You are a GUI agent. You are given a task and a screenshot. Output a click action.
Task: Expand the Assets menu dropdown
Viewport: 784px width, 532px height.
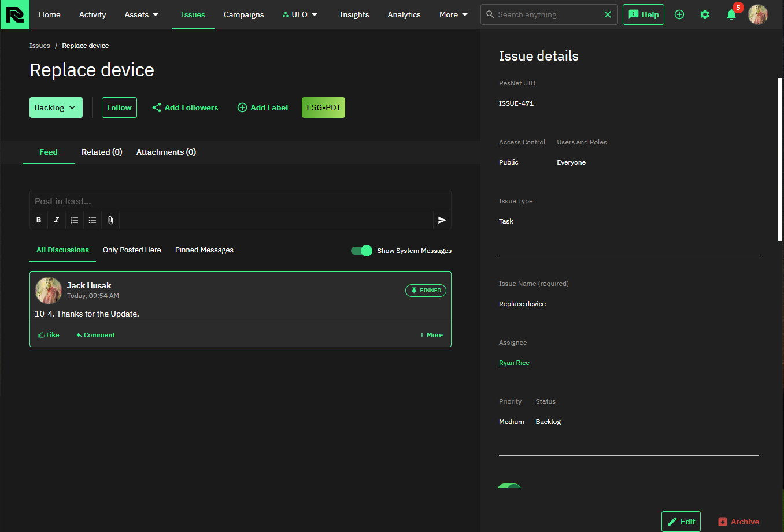[142, 14]
